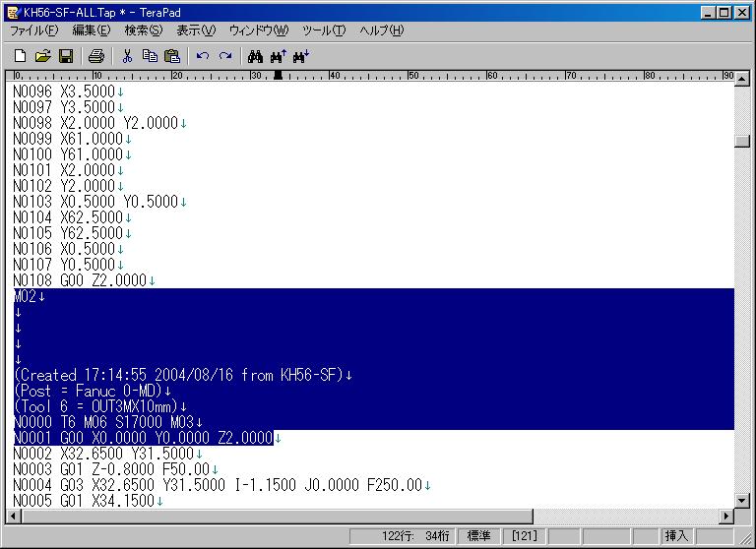Click the 標準 mode status bar cell
Image resolution: width=756 pixels, height=549 pixels.
[x=478, y=536]
